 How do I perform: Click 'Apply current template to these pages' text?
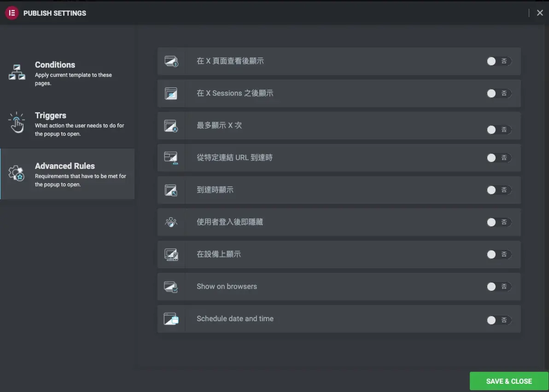click(x=73, y=79)
